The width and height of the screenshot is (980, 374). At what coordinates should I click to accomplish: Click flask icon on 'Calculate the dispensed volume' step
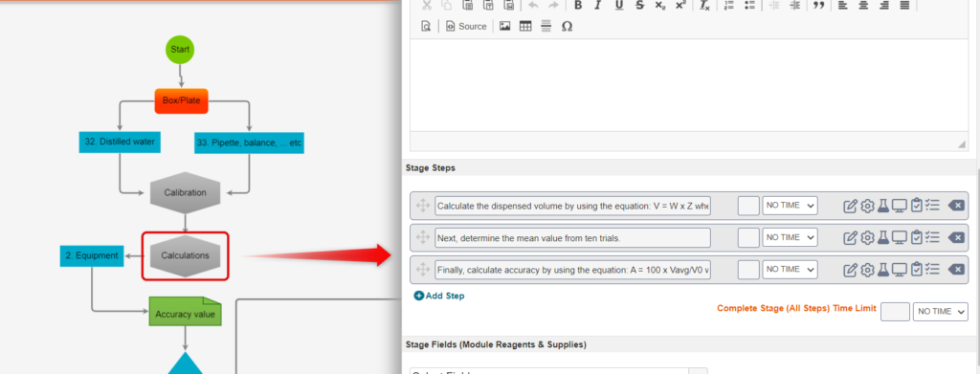point(882,206)
